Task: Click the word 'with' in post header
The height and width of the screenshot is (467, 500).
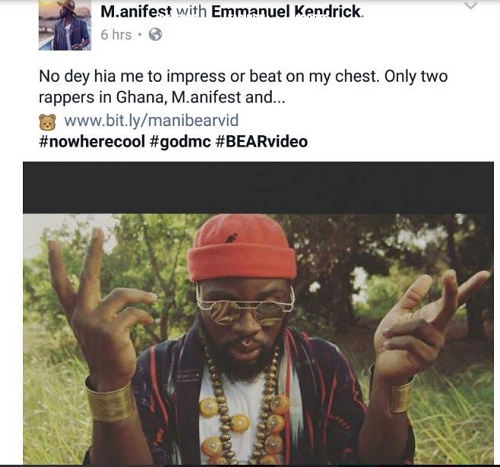Action: coord(192,12)
